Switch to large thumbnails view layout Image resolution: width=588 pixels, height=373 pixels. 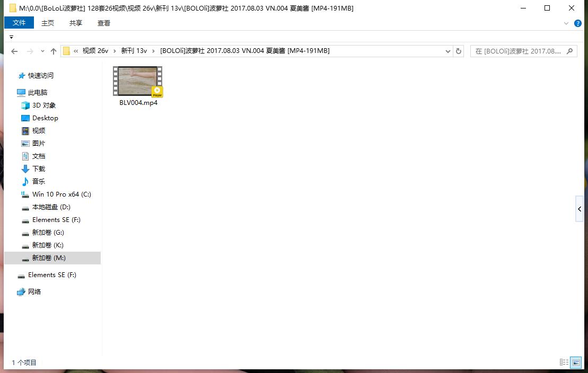576,363
